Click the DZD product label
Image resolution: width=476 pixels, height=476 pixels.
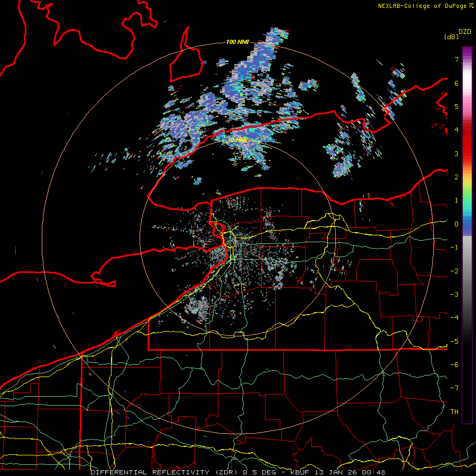point(465,32)
